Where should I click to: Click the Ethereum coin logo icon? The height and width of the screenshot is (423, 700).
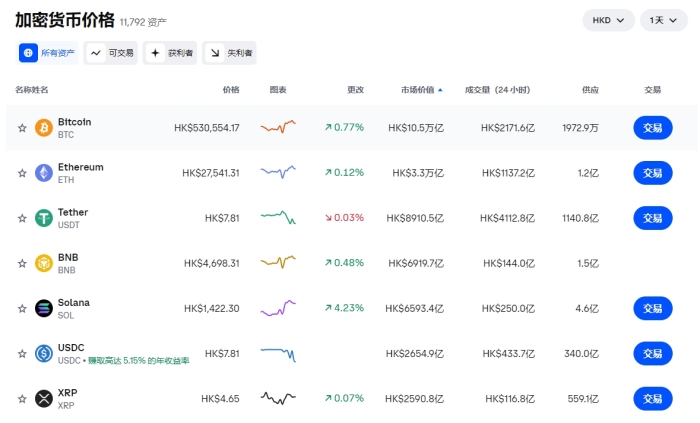click(x=43, y=173)
